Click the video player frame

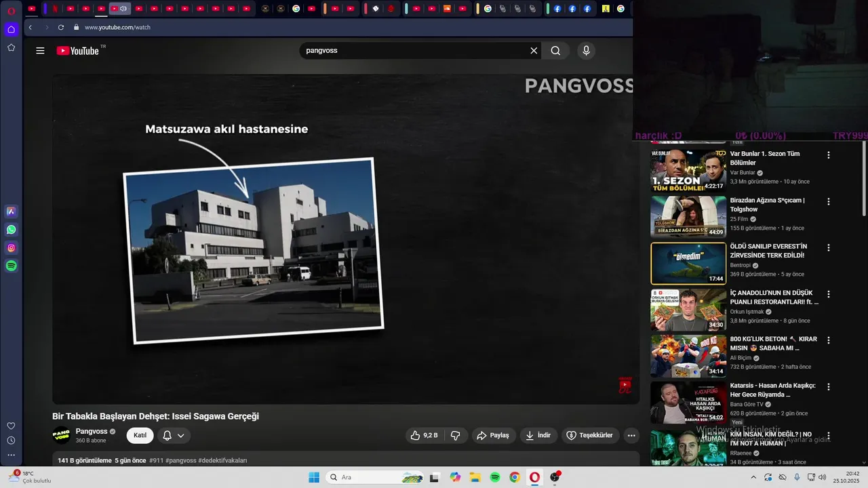346,239
